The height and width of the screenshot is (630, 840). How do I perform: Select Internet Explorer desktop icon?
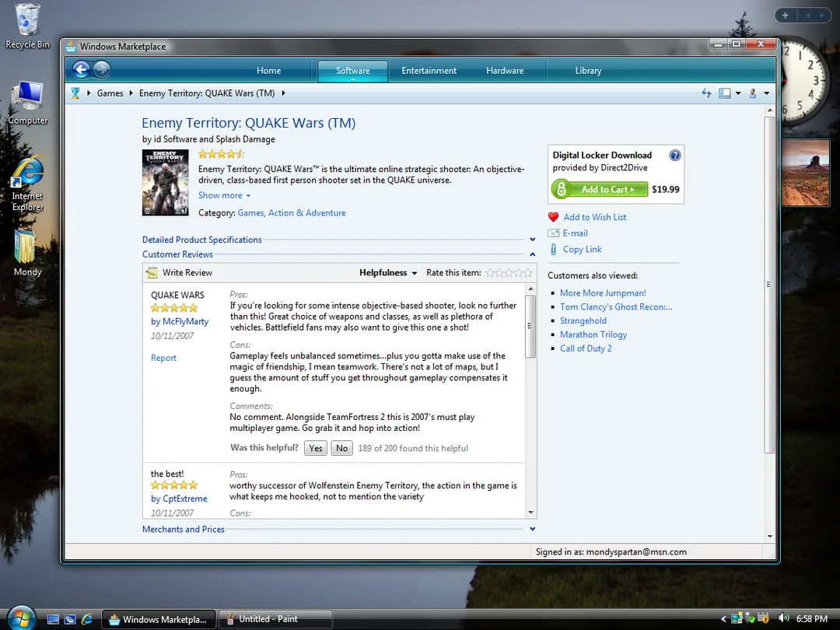click(27, 184)
